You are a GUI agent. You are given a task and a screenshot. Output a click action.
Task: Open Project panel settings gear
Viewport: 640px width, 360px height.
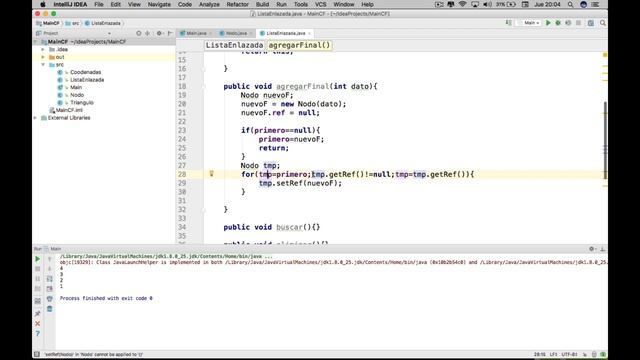(x=159, y=33)
